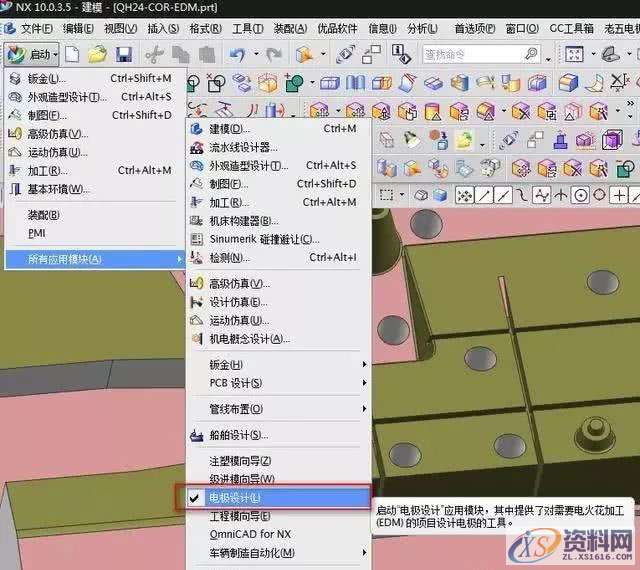Expand the 管线布置 submenu arrow

pos(364,409)
